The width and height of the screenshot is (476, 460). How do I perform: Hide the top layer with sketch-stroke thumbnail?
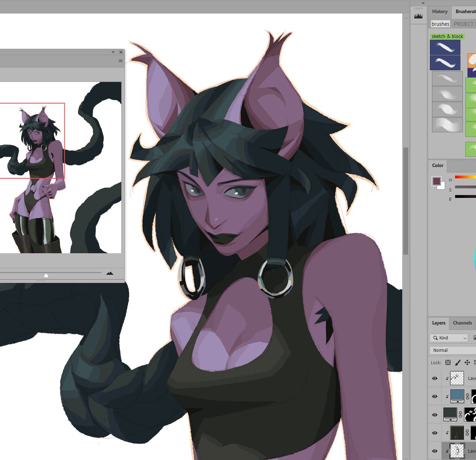click(435, 378)
